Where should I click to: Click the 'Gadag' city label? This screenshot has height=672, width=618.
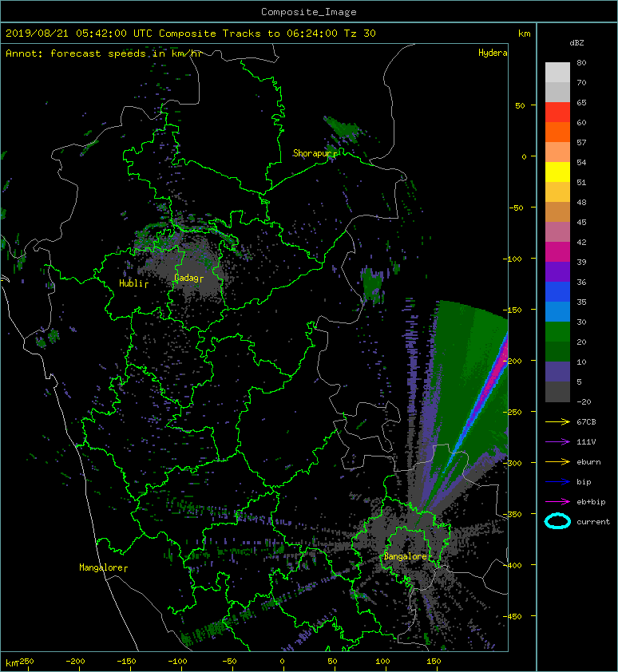pyautogui.click(x=186, y=278)
